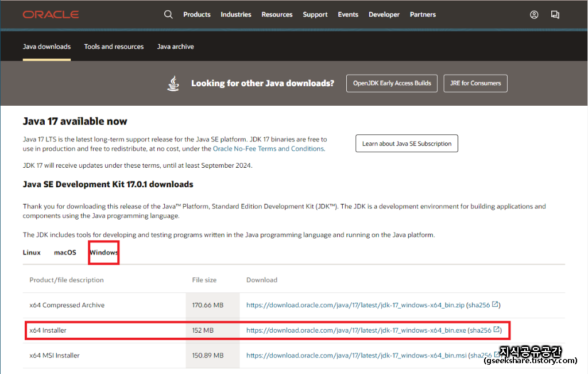588x374 pixels.
Task: Click 'Java SE Development Kit 17.0.1 downloads' heading
Action: pyautogui.click(x=108, y=184)
